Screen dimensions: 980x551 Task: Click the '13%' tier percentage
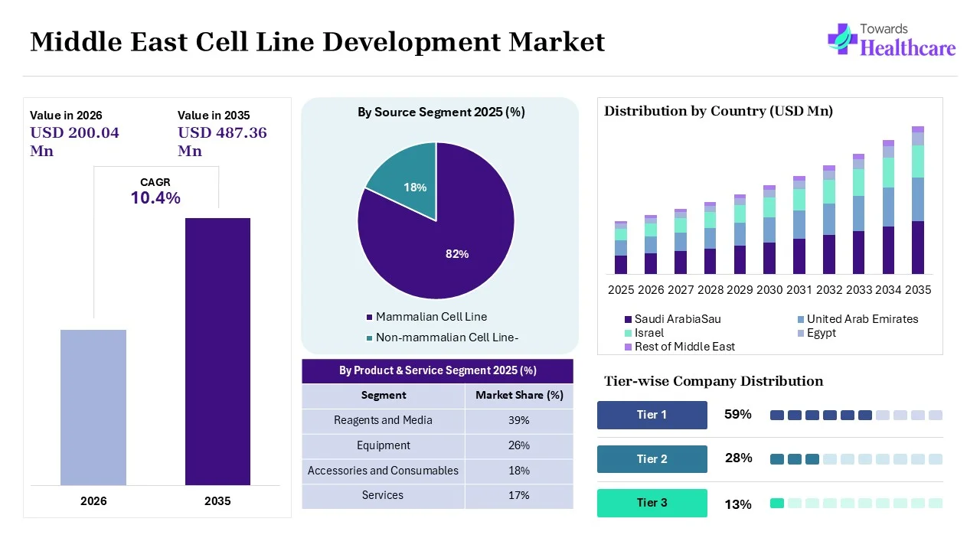coord(738,504)
